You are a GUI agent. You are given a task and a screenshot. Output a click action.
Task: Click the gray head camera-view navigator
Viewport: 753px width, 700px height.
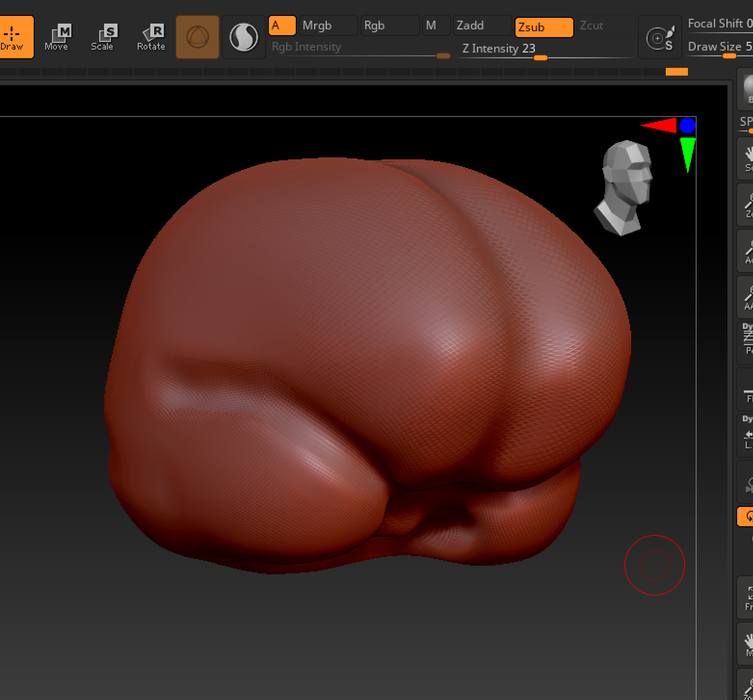tap(623, 188)
